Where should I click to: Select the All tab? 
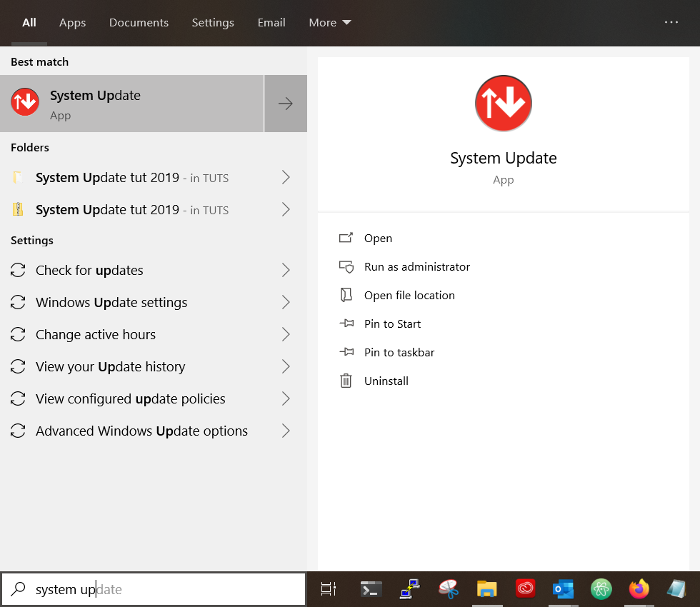pyautogui.click(x=29, y=23)
